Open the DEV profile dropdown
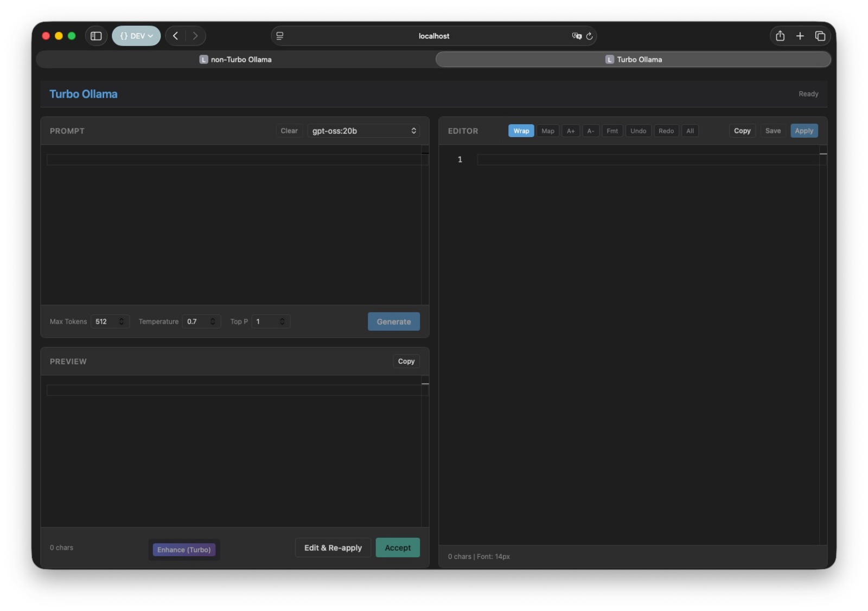The height and width of the screenshot is (611, 868). [x=136, y=36]
